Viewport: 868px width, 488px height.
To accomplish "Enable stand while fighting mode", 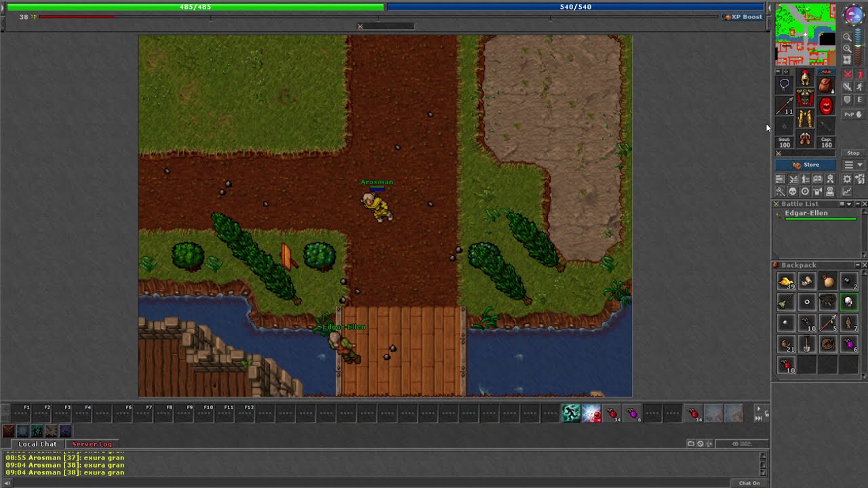I will [x=860, y=74].
